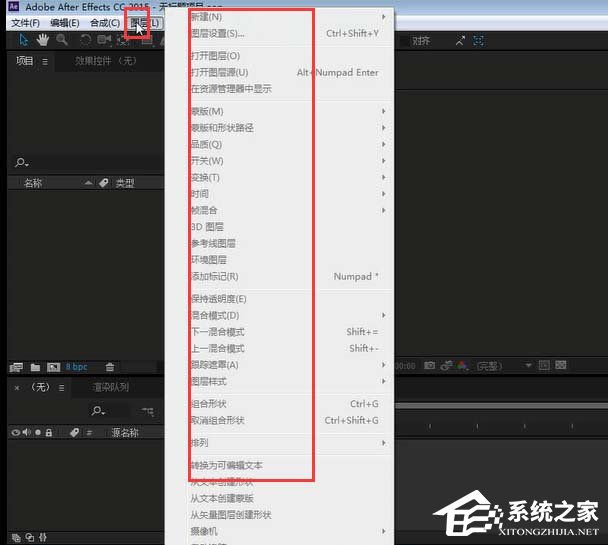
Task: Enable the 对齐 snapping checkbox
Action: click(404, 41)
